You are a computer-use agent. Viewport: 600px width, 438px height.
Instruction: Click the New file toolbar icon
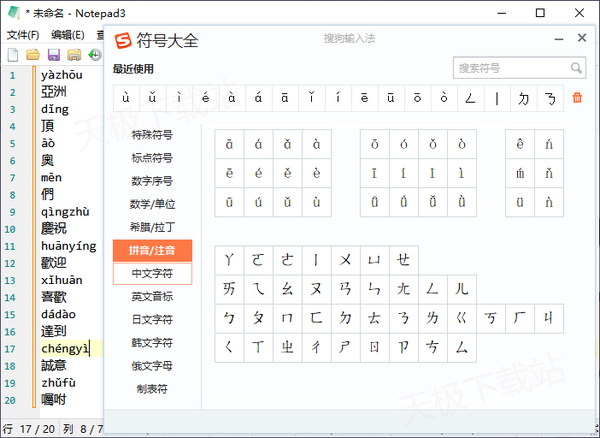[12, 54]
